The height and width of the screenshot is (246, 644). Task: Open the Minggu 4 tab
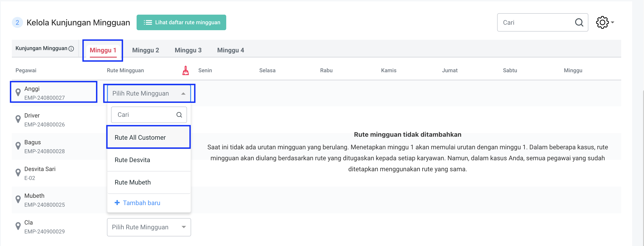point(230,50)
